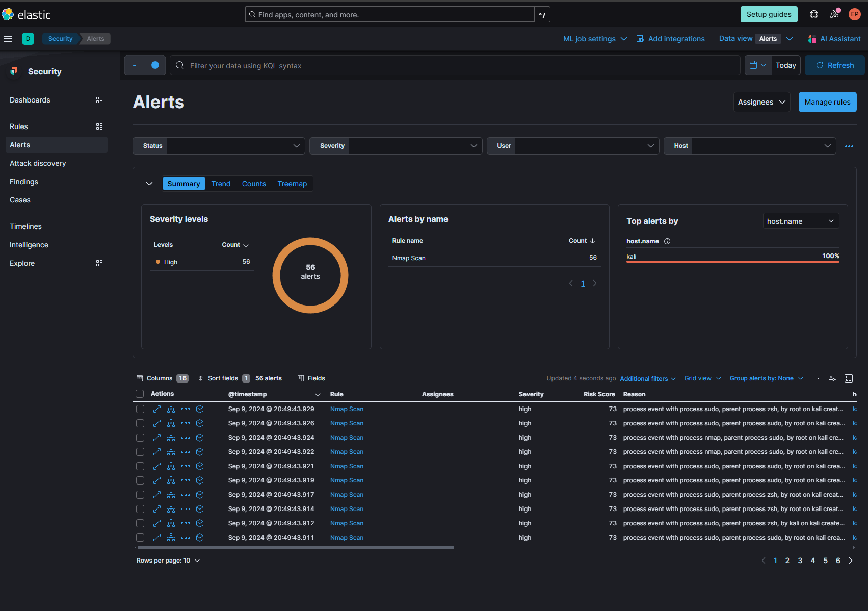
Task: Open Rules submenu grid icon
Action: pyautogui.click(x=99, y=126)
